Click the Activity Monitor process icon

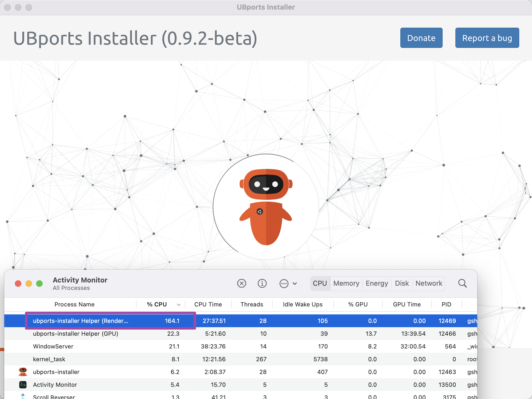23,385
